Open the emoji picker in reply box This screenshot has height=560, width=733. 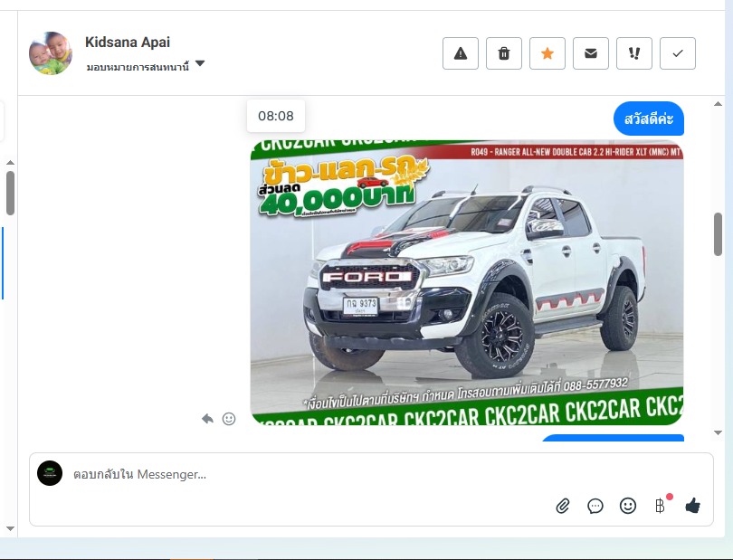pyautogui.click(x=628, y=506)
